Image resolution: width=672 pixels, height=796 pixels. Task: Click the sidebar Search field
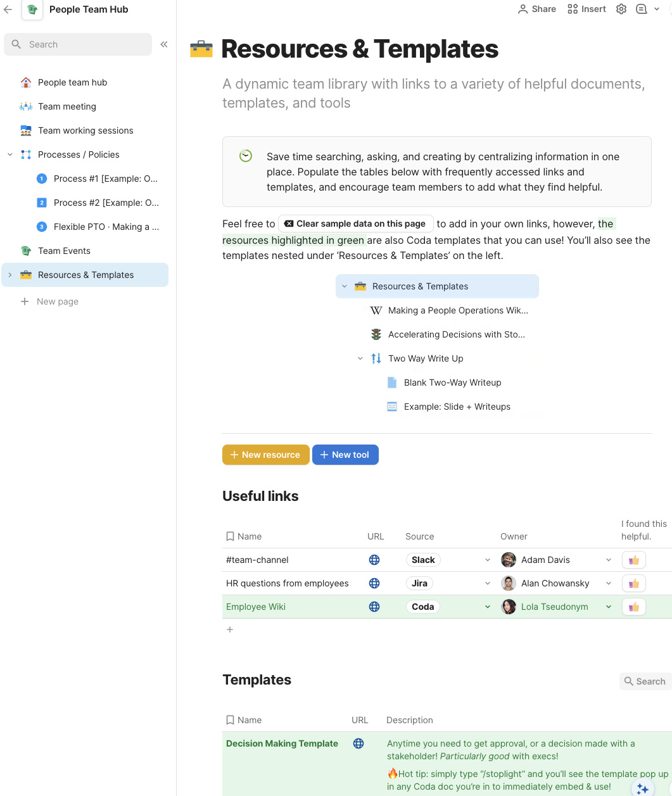(x=78, y=44)
